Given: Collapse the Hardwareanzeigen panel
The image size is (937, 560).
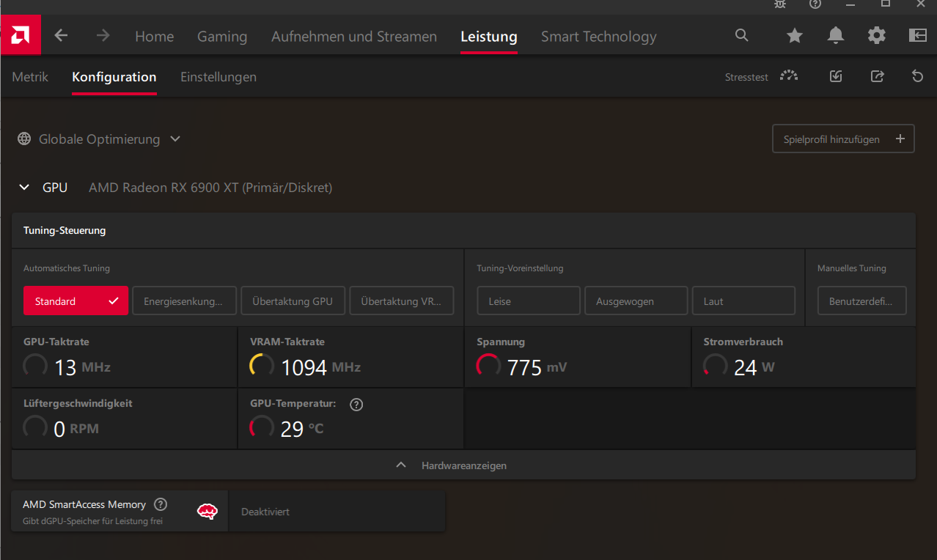Looking at the screenshot, I should (463, 465).
